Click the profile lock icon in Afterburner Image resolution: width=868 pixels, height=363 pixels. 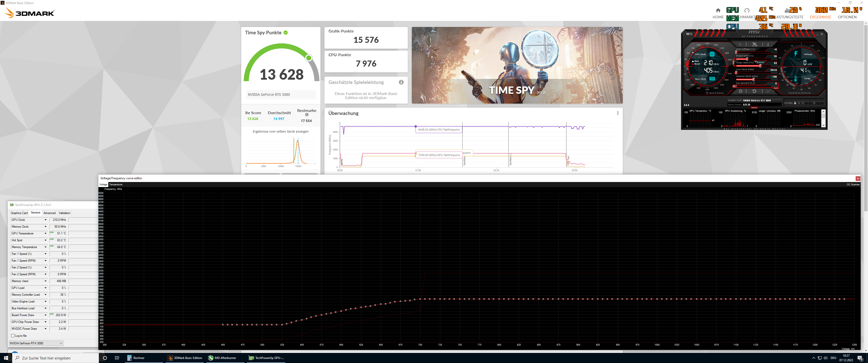(795, 103)
